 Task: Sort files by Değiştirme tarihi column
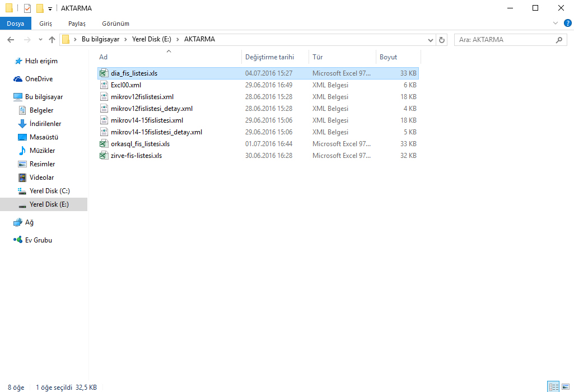269,57
